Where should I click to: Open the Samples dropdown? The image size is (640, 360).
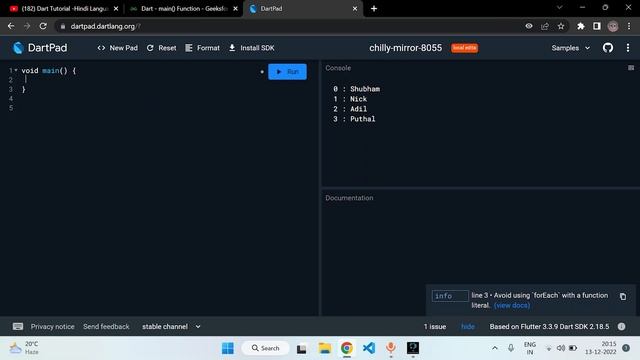571,48
